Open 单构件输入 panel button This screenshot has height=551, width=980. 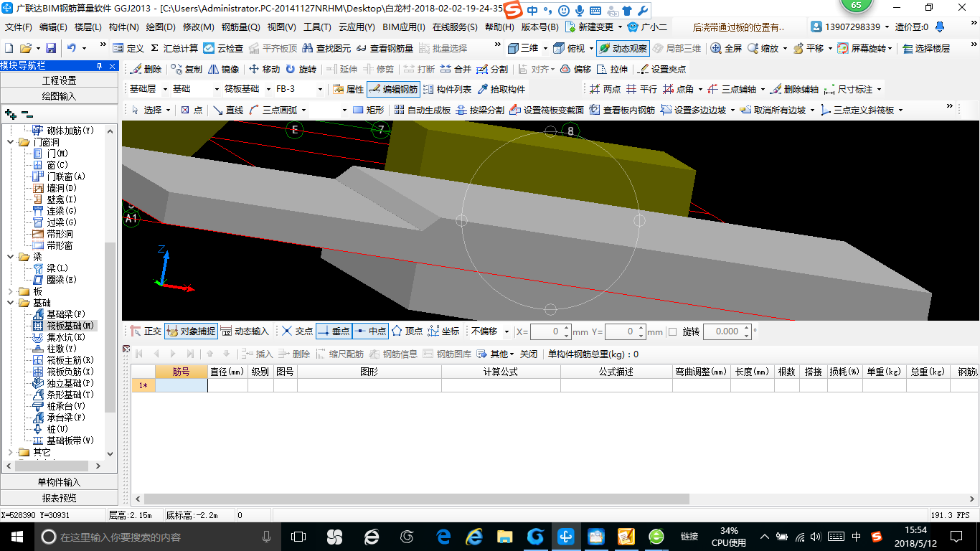pos(59,481)
